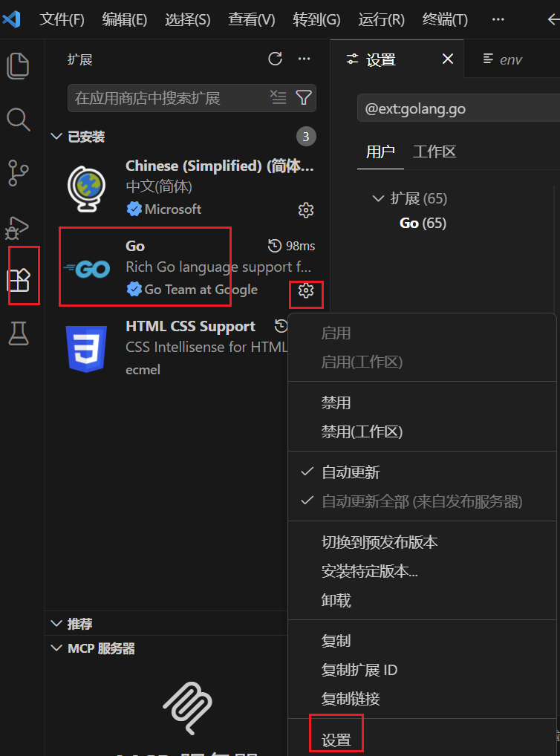This screenshot has height=756, width=560.
Task: Collapse the 推荐 section
Action: (56, 623)
